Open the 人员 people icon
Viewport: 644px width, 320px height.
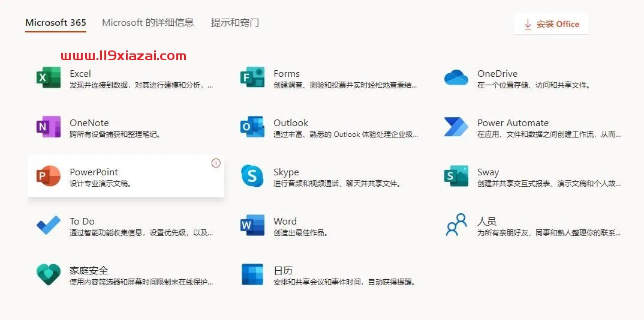click(456, 225)
